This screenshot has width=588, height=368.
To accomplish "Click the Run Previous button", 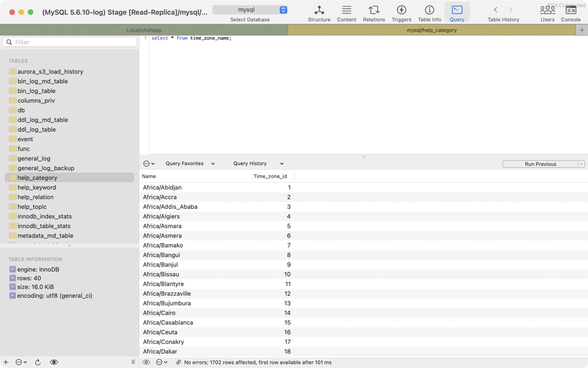I will tap(540, 164).
